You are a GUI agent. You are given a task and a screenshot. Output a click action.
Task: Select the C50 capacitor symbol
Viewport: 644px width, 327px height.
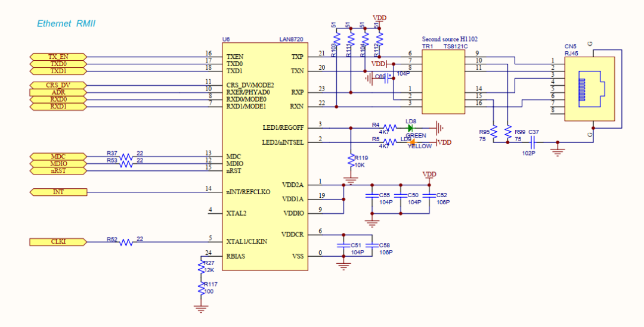click(401, 197)
